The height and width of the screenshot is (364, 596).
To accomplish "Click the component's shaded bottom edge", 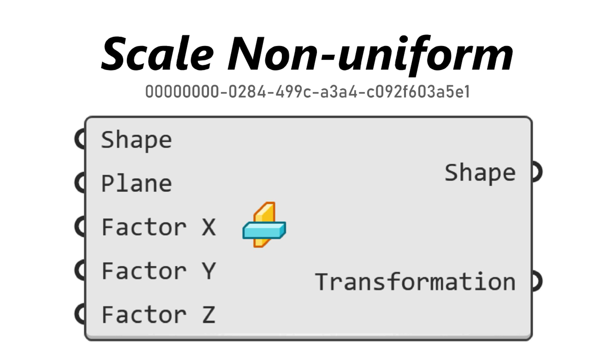I will [308, 337].
